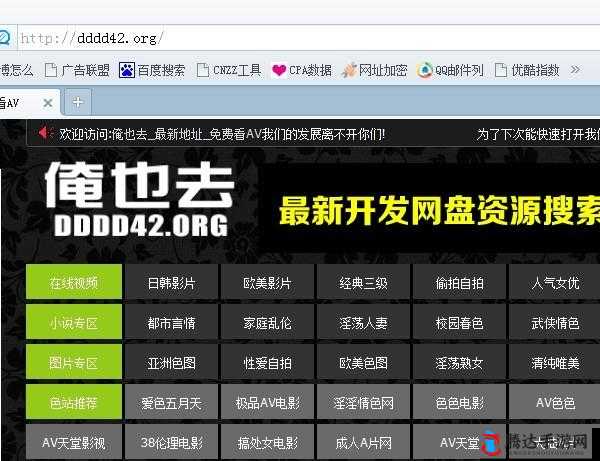
Task: Expand the bookmarks overflow chevron
Action: tap(575, 70)
